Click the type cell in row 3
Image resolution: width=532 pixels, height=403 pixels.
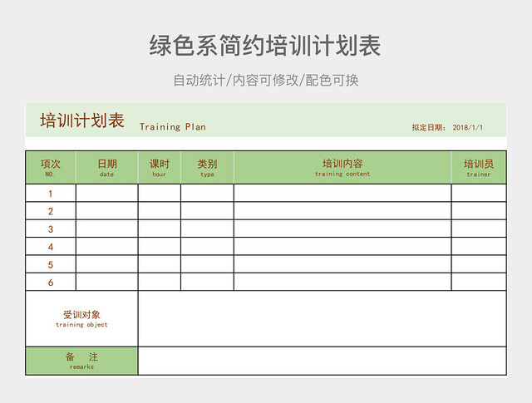(x=207, y=229)
